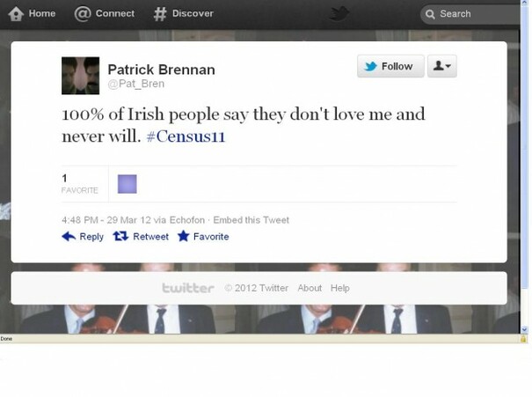Click the search magnifier icon
Screen dimensions: 532x397
coord(430,14)
